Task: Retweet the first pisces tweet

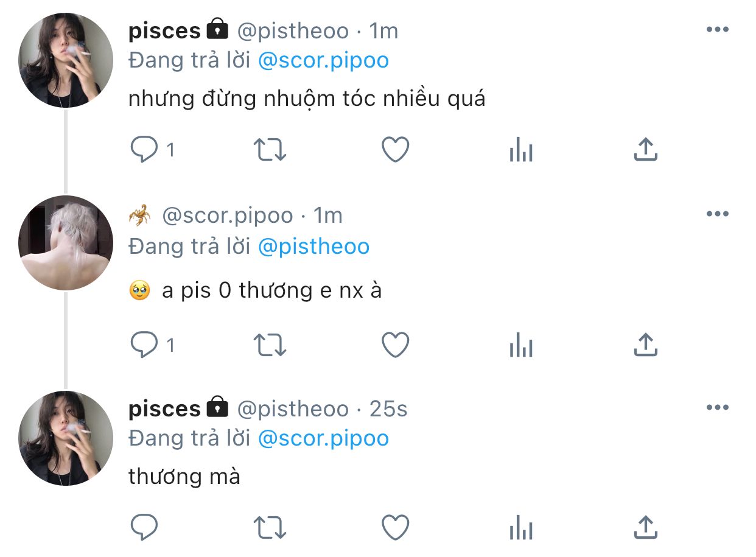Action: point(270,149)
